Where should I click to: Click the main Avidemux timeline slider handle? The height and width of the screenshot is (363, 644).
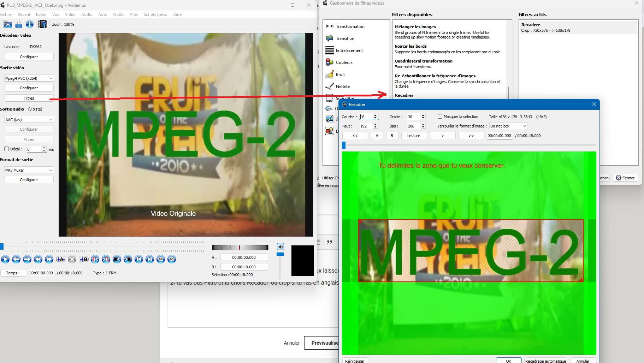(x=2, y=246)
